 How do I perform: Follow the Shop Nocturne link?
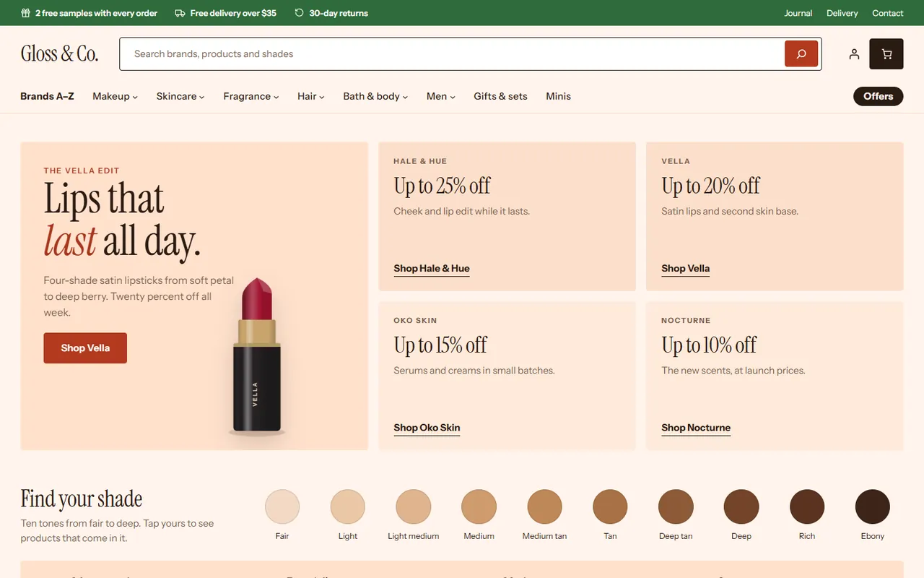[696, 428]
